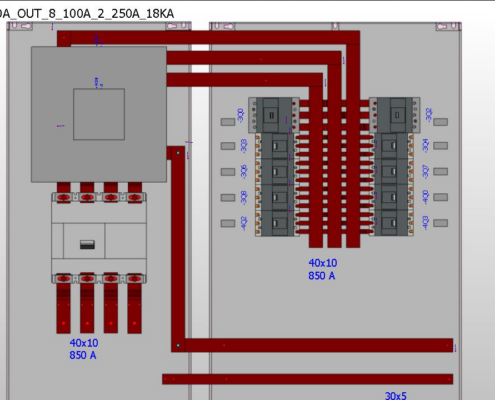This screenshot has height=400, width=495.
Task: Select the -3Q0 breaker in the right panel
Action: tap(274, 115)
